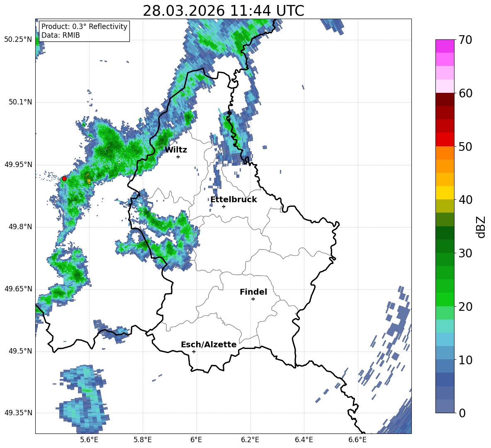Select the Ettelbruck city label

(233, 200)
